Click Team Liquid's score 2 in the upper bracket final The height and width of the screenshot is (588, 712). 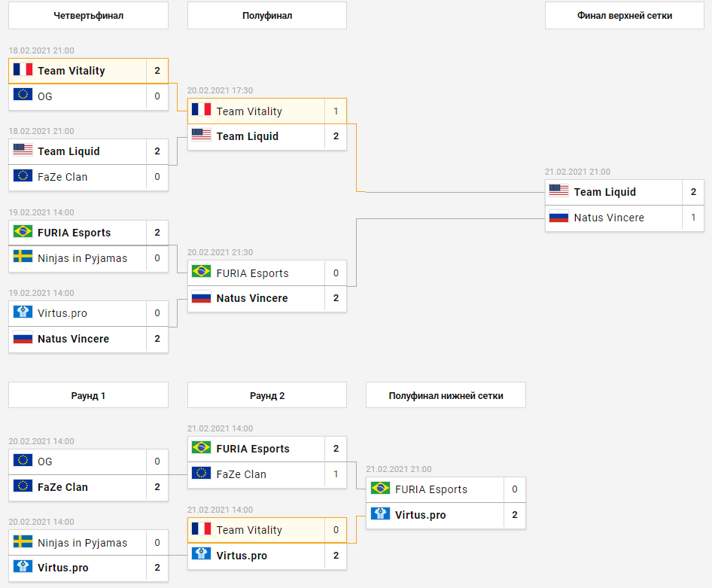click(x=693, y=192)
